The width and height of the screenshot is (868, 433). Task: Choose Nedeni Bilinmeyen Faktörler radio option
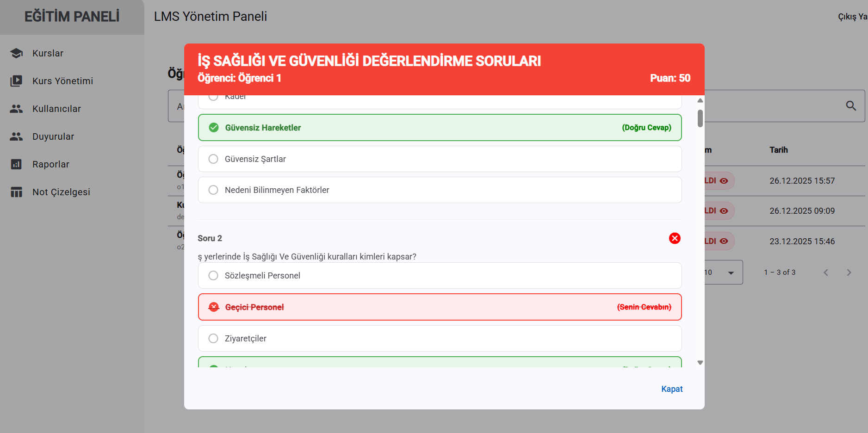click(x=213, y=190)
